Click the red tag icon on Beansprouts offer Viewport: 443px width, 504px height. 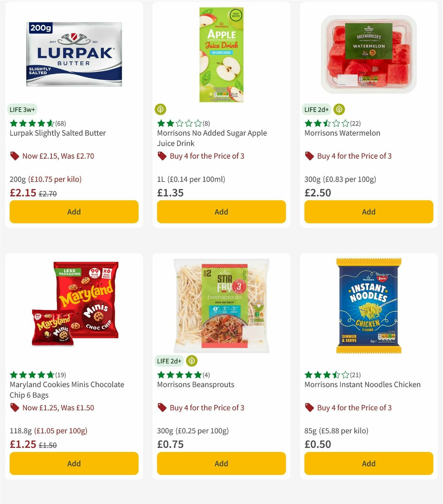(x=161, y=407)
